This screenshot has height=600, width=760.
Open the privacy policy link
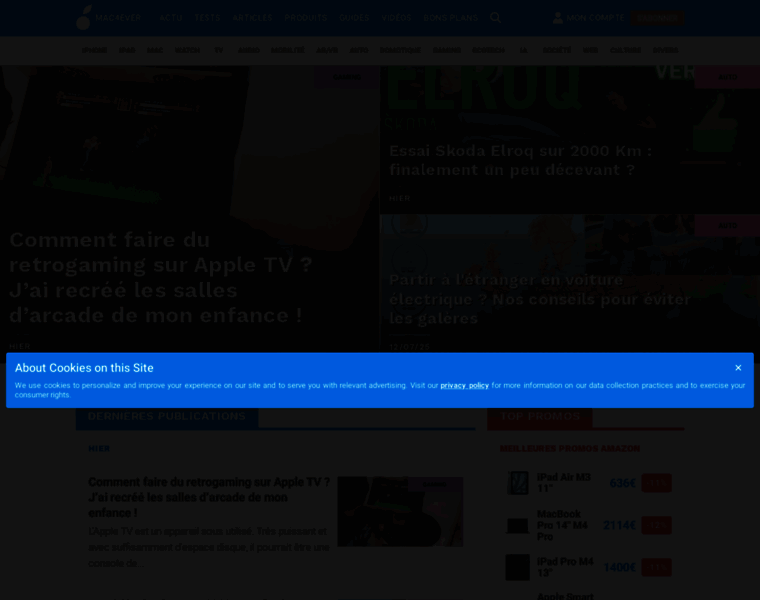click(x=464, y=385)
